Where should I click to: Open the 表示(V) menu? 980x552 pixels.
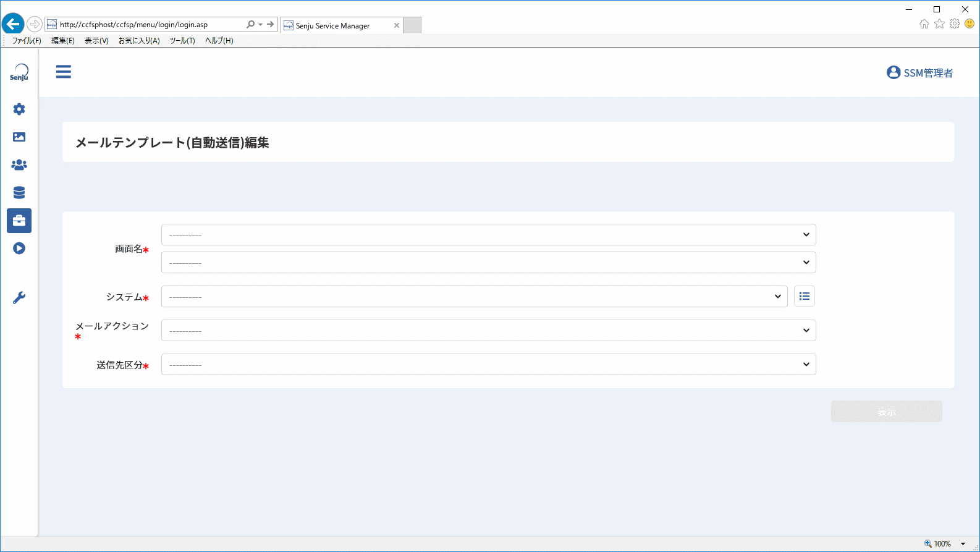[96, 41]
